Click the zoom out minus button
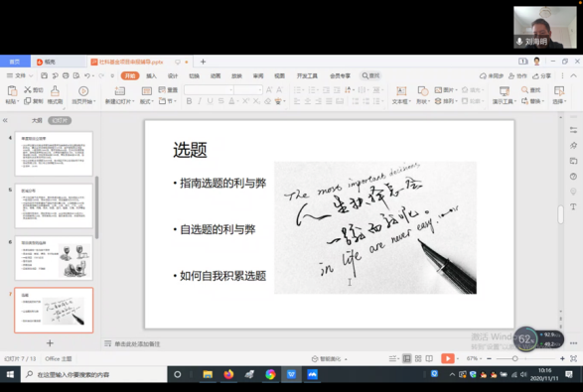Screen dimensions: 583x392 [489, 358]
